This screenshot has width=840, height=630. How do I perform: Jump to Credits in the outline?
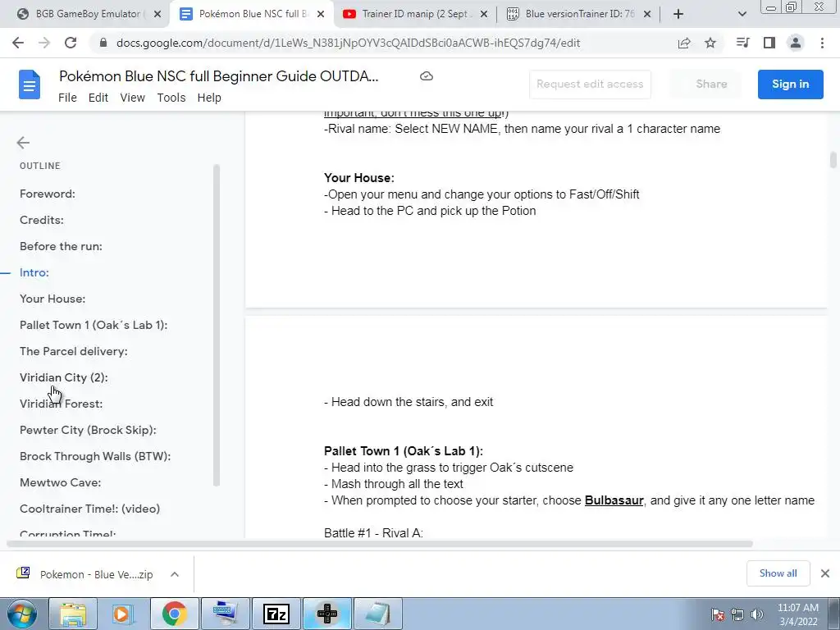coord(42,220)
